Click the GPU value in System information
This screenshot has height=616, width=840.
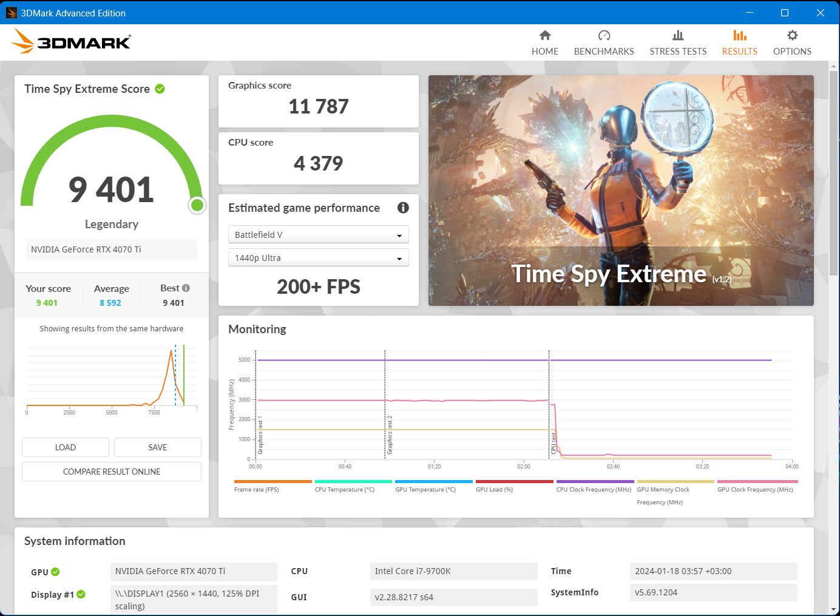click(x=194, y=571)
